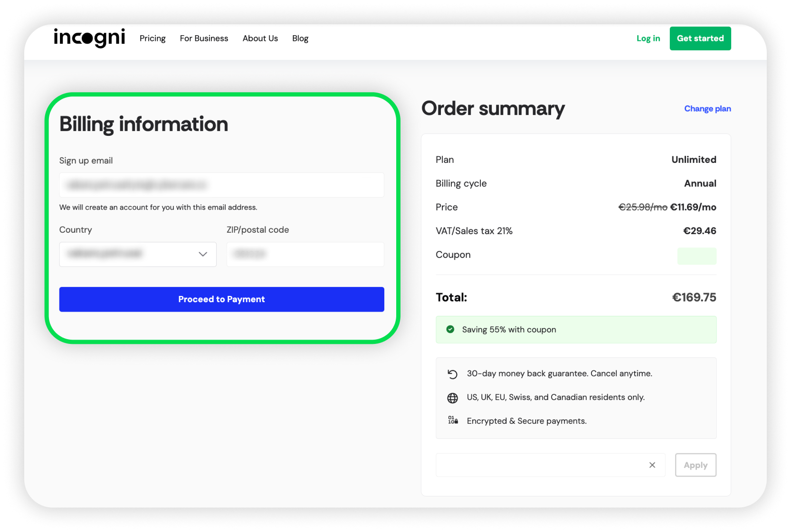This screenshot has height=532, width=791.
Task: Click the Order summary heading
Action: click(493, 109)
